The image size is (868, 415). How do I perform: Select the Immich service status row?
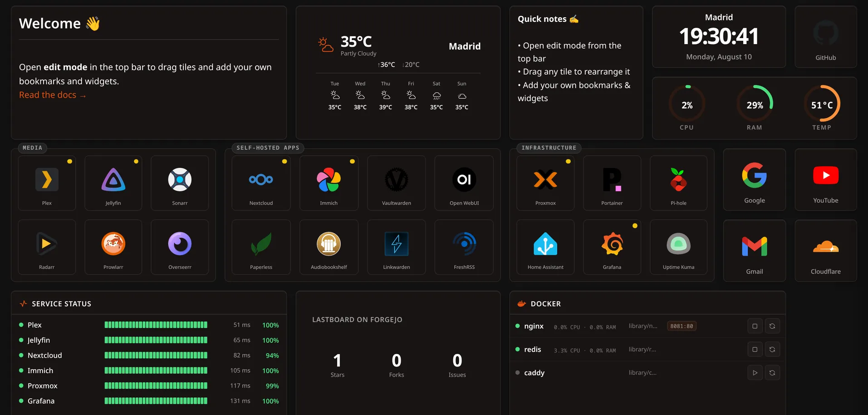point(149,371)
